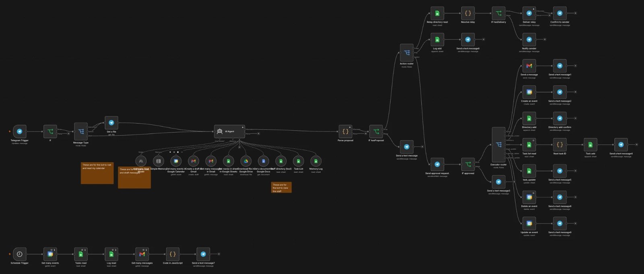Select the Parse proposal code node
Screen dimensions: 644x274
tap(345, 131)
